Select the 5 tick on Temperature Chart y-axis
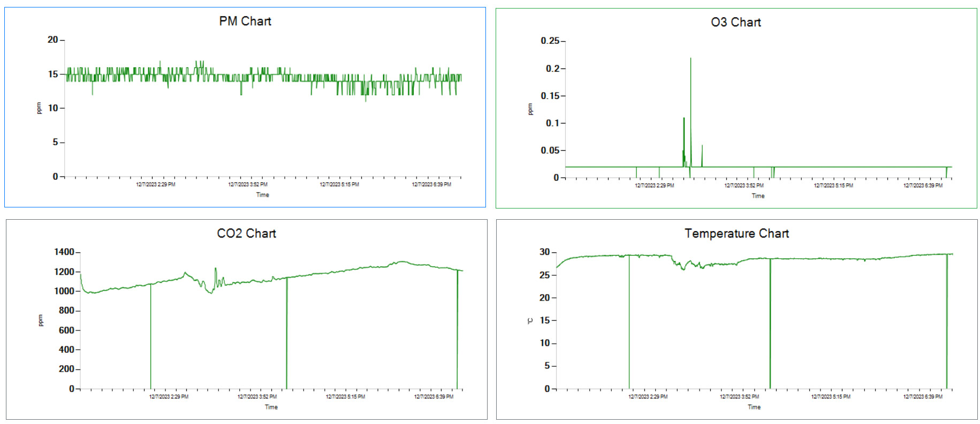980x424 pixels. [548, 366]
